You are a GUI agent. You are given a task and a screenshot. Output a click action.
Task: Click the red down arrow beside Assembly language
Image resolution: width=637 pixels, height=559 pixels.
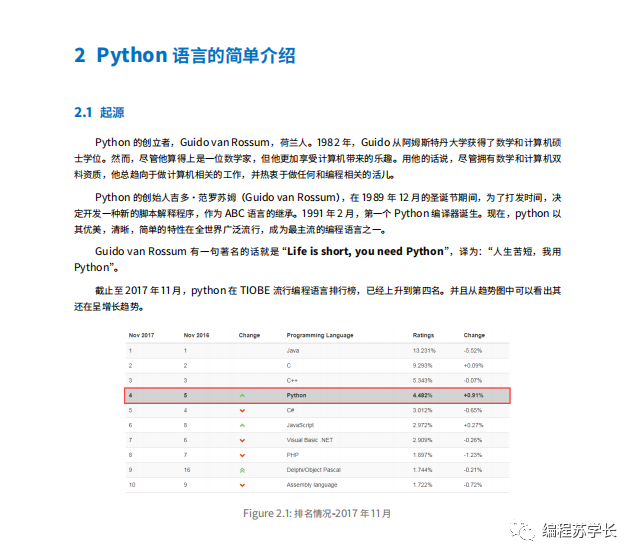pos(242,485)
